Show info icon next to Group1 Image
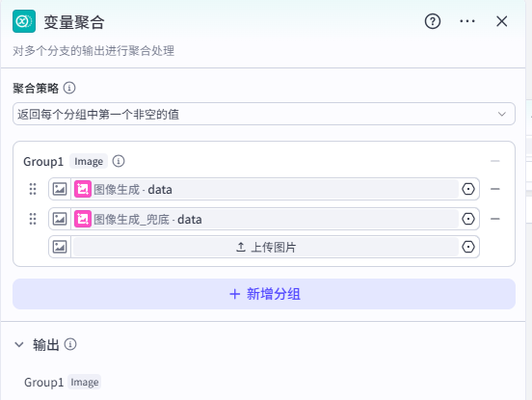Viewport: 532px width, 400px height. pos(119,161)
